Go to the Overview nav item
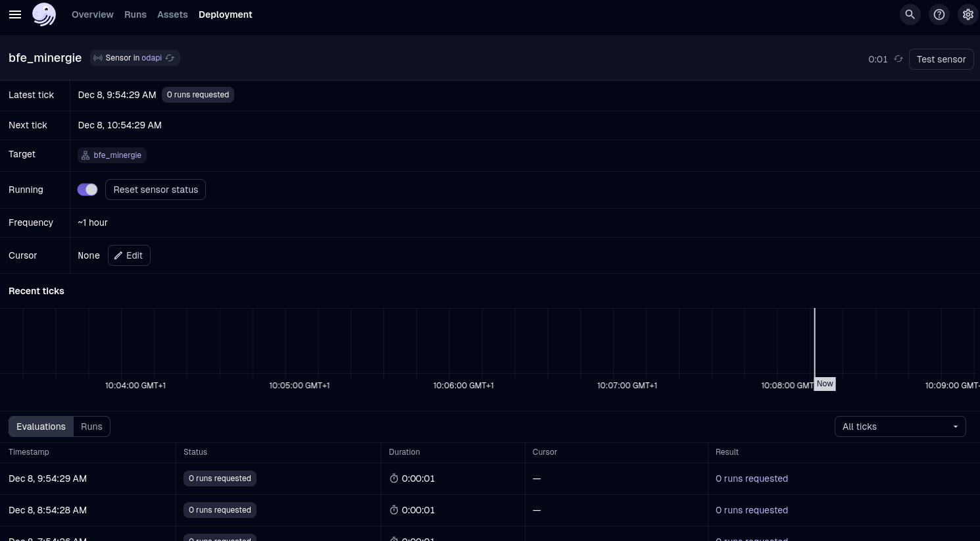 [x=93, y=14]
